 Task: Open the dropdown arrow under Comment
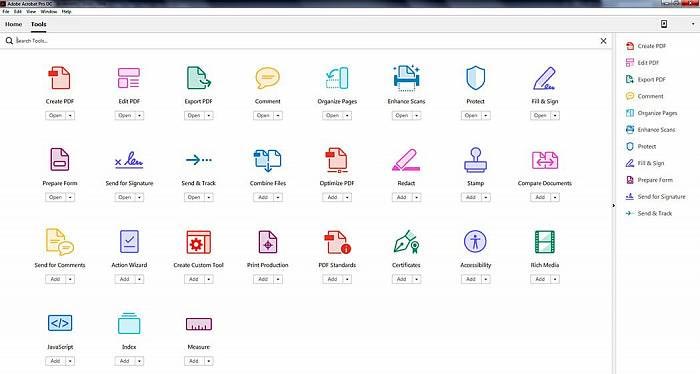click(x=278, y=116)
